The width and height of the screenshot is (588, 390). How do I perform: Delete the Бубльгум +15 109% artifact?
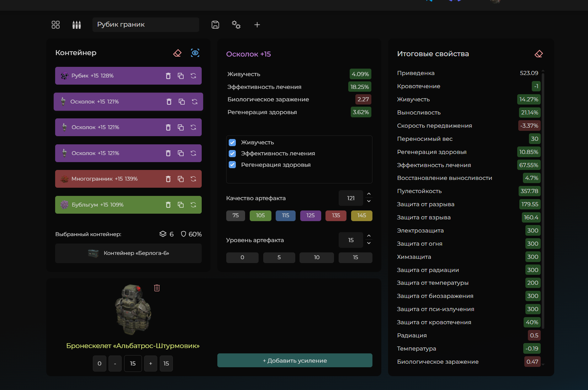168,205
